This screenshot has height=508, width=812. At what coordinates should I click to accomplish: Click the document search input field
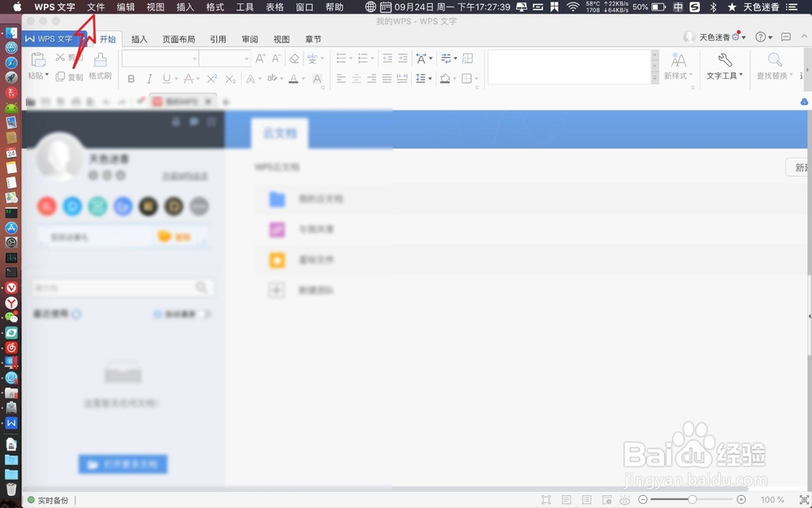[x=122, y=287]
